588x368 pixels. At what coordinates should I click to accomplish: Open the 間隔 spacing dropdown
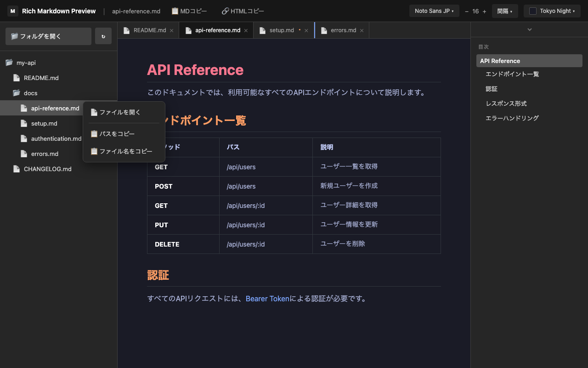coord(505,11)
